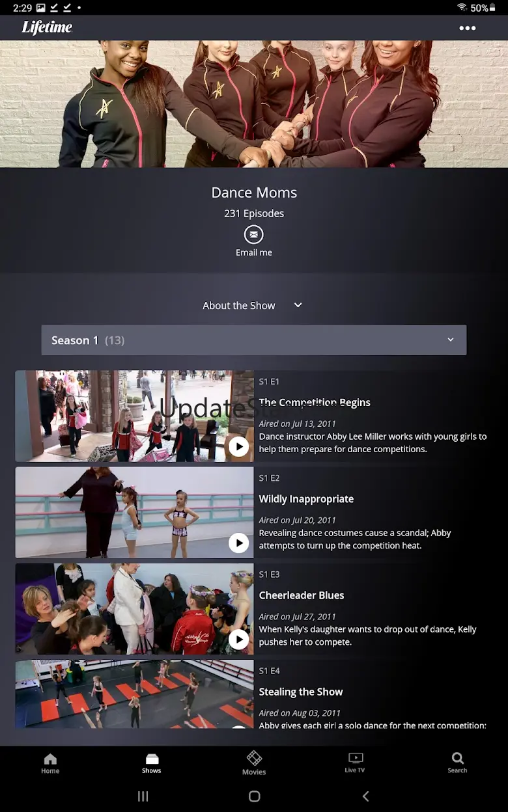The width and height of the screenshot is (508, 812).
Task: Tap the Email me envelope icon
Action: pos(254,234)
